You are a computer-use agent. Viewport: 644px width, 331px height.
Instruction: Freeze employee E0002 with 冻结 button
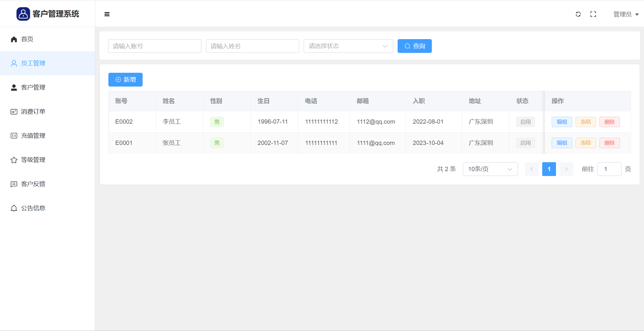(585, 122)
